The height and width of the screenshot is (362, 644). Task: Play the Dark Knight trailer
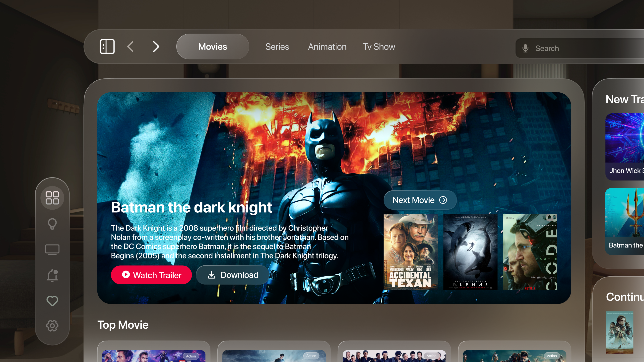coord(151,275)
